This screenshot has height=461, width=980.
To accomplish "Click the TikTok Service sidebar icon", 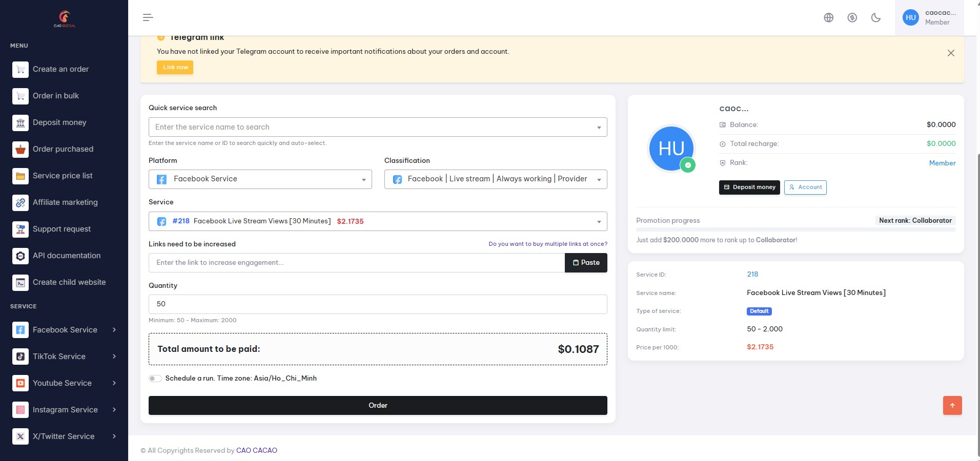I will click(x=21, y=357).
